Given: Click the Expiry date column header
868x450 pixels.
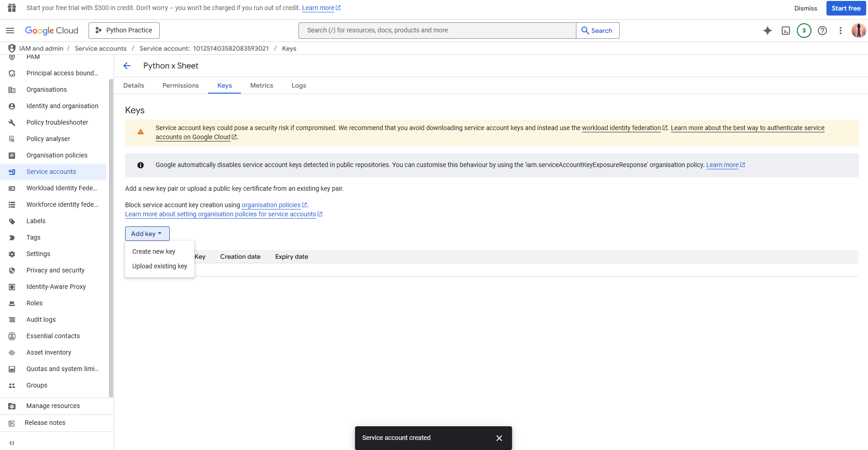Looking at the screenshot, I should click(292, 256).
